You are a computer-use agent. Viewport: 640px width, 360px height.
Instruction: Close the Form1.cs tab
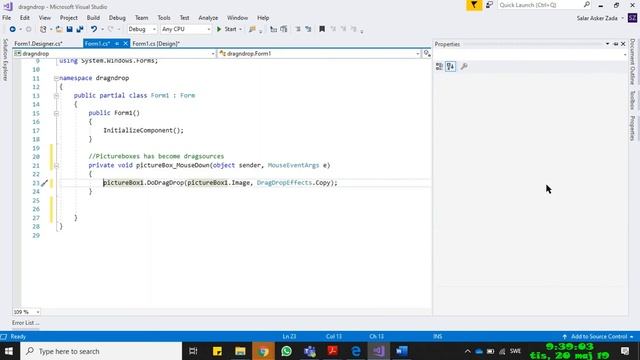click(x=125, y=44)
